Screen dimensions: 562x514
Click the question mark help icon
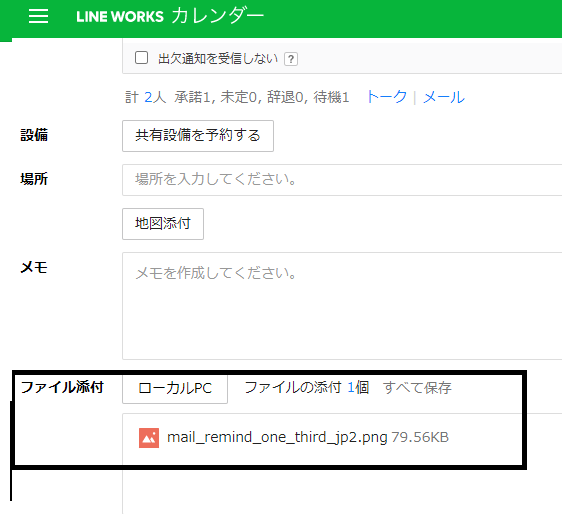point(291,59)
